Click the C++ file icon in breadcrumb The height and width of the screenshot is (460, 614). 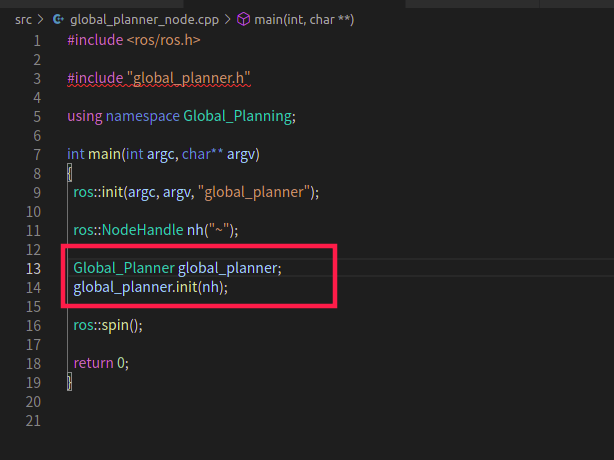coord(58,19)
